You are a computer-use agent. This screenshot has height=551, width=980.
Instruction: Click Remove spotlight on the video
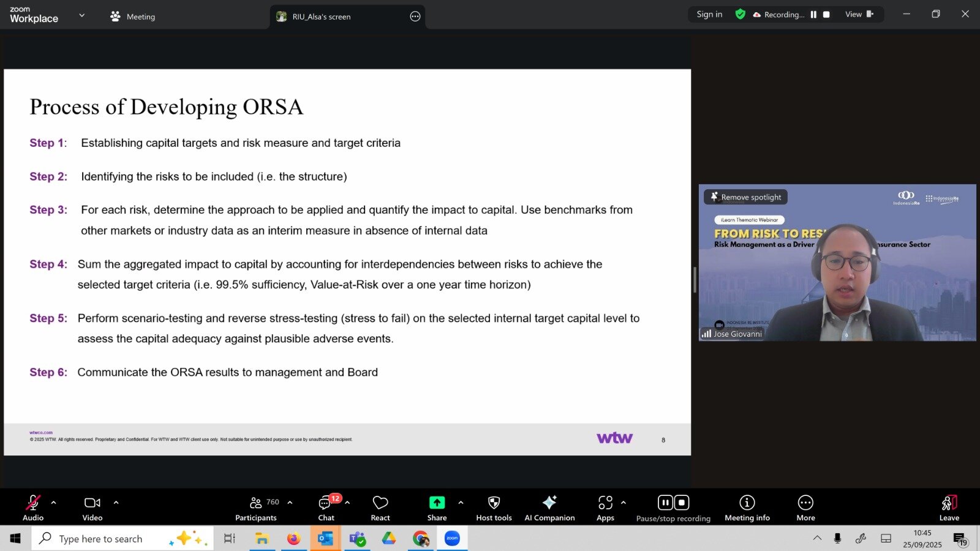pos(745,197)
